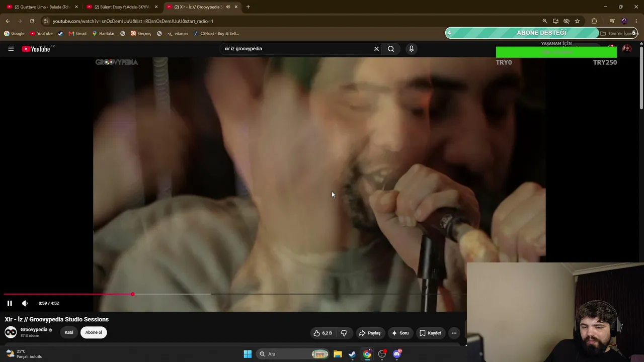Close the Gusttavo Lima tab
The width and height of the screenshot is (644, 362).
[x=76, y=7]
